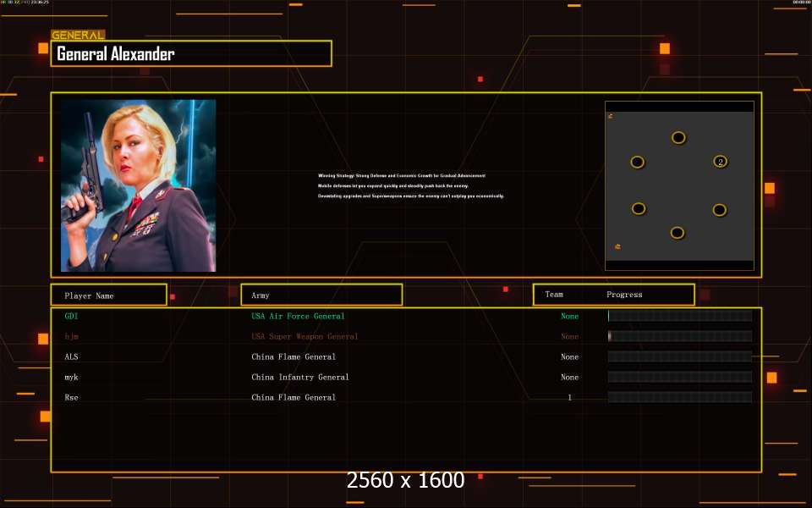Select the start position circle numbered 2

(x=720, y=162)
